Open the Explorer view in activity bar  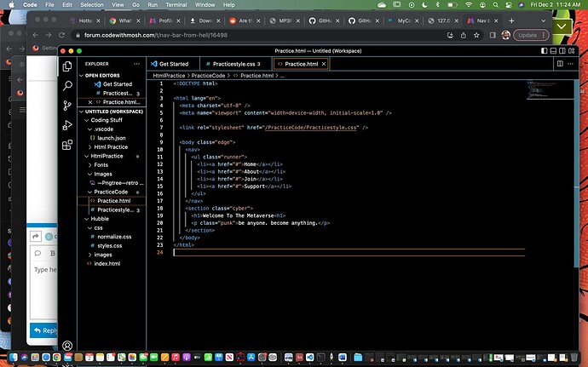point(67,66)
